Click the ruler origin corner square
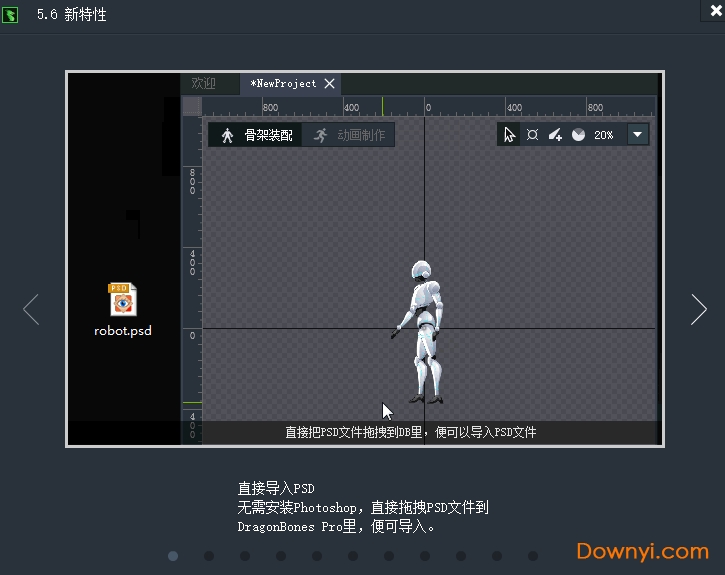Image resolution: width=725 pixels, height=575 pixels. tap(192, 106)
